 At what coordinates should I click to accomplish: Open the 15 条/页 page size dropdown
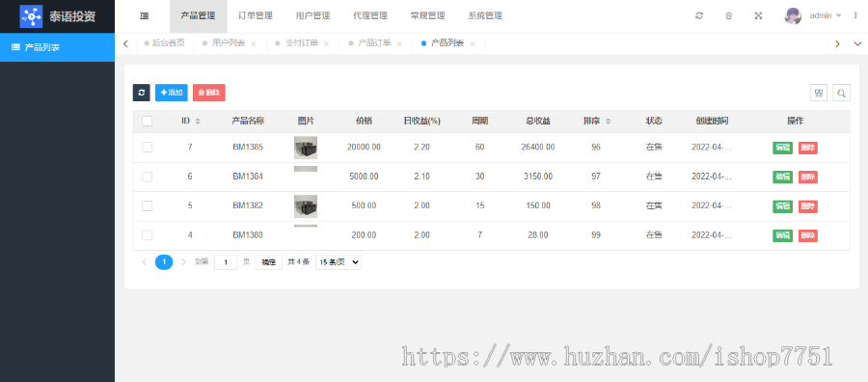(339, 262)
